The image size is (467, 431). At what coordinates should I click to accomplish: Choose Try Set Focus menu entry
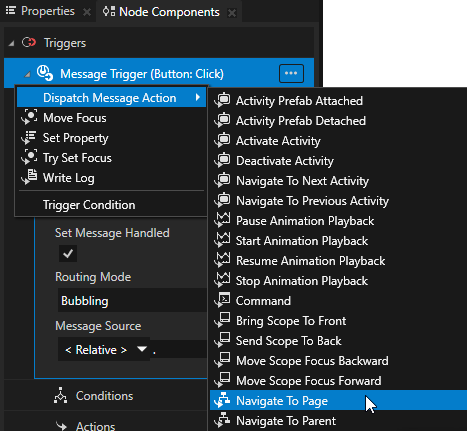tap(111, 158)
